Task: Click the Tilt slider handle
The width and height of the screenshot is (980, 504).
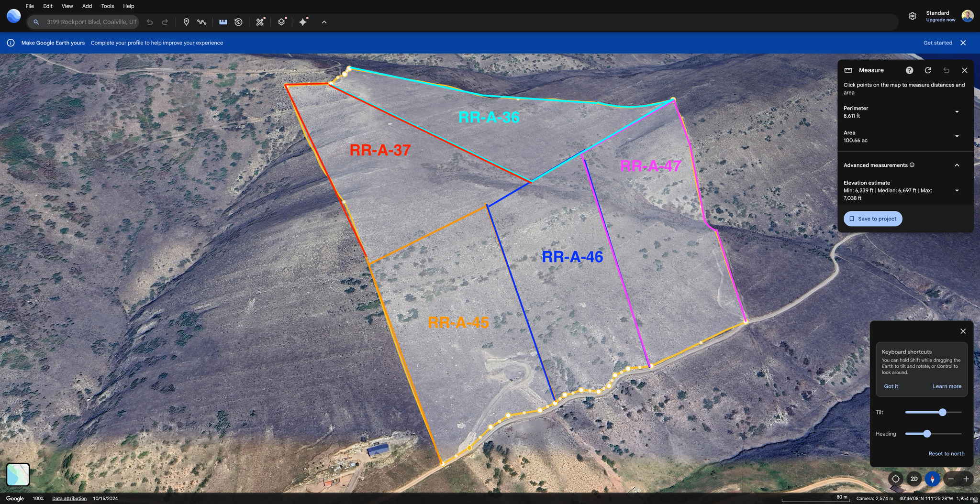Action: [942, 412]
